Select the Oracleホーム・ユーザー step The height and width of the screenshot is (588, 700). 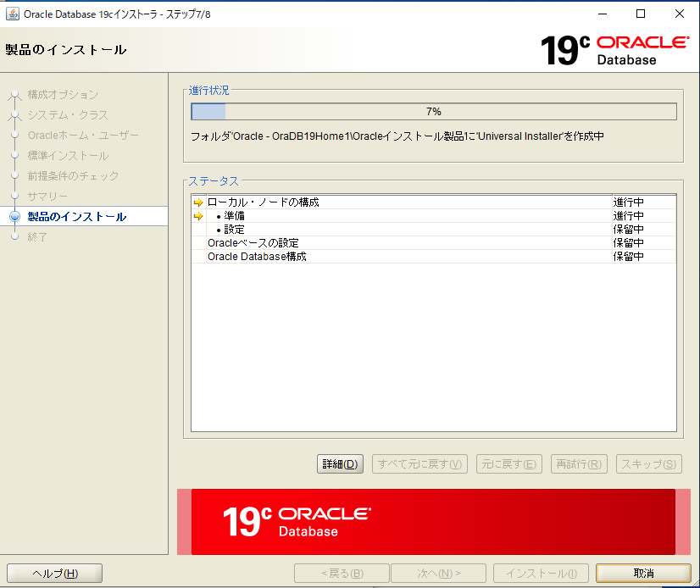(83, 136)
